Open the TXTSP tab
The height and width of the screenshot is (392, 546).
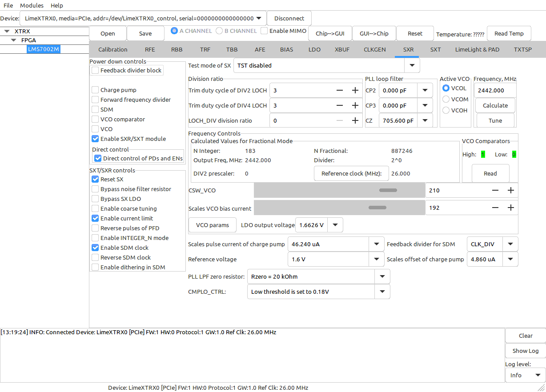tap(522, 49)
